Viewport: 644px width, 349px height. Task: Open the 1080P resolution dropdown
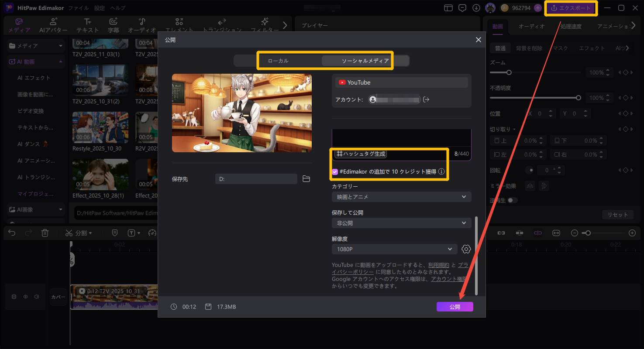pyautogui.click(x=394, y=249)
